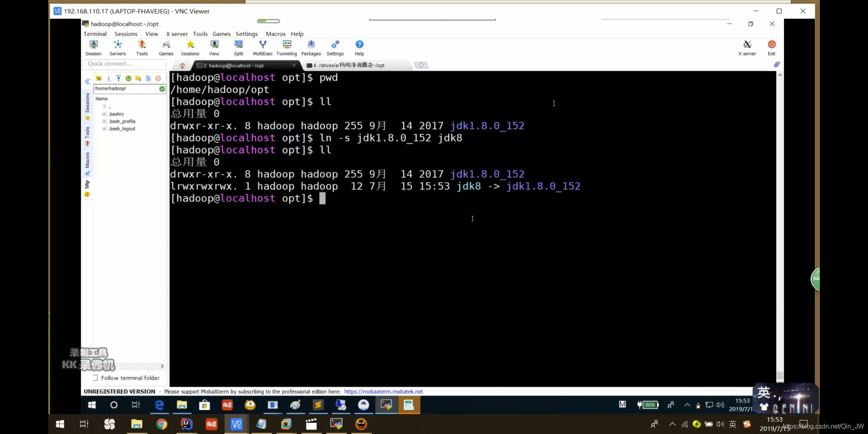Open the Games toolbar icon
The image size is (868, 434).
(x=166, y=47)
